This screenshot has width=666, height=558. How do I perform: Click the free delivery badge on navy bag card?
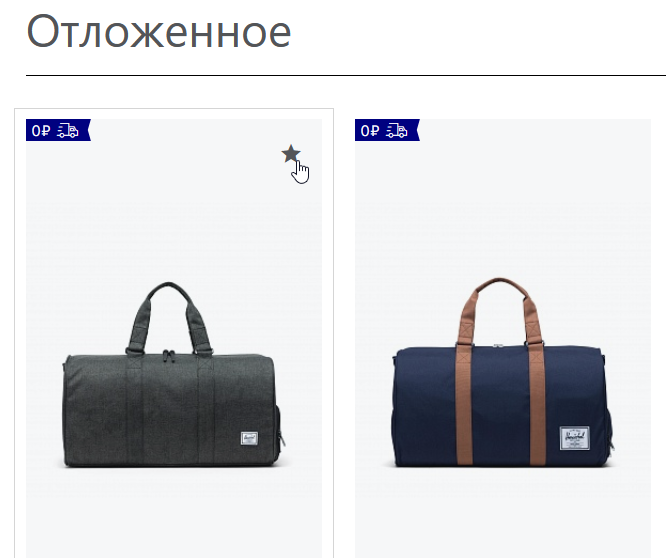click(x=387, y=130)
